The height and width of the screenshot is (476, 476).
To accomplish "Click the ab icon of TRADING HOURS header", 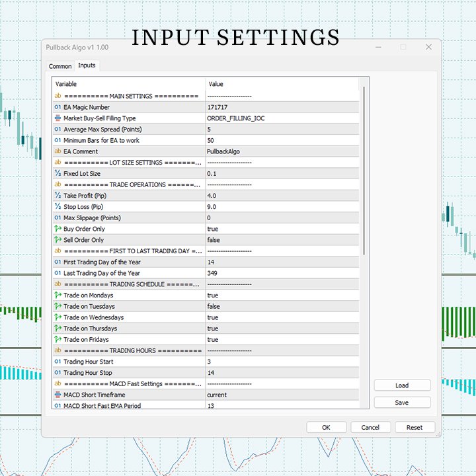I will click(x=58, y=350).
